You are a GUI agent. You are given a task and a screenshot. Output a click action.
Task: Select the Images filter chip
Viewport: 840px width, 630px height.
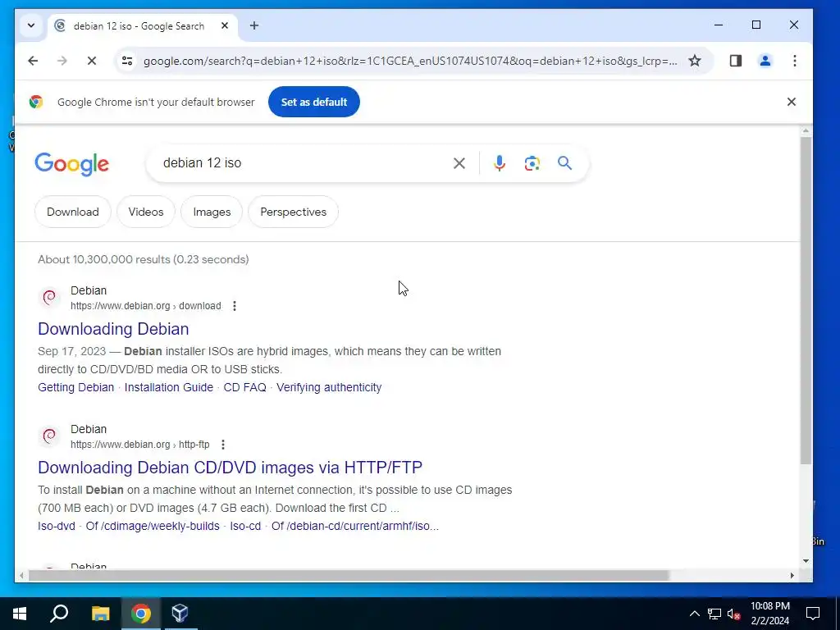212,212
